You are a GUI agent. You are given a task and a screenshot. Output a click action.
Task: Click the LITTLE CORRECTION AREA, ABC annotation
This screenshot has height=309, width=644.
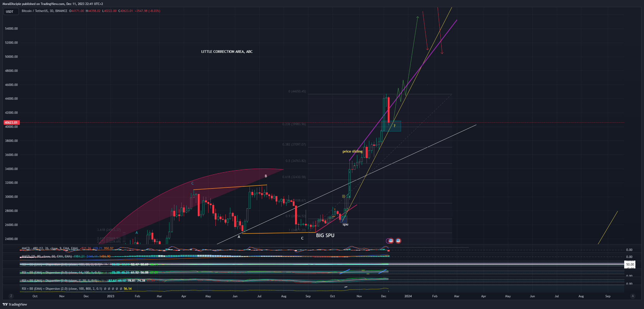pos(227,52)
